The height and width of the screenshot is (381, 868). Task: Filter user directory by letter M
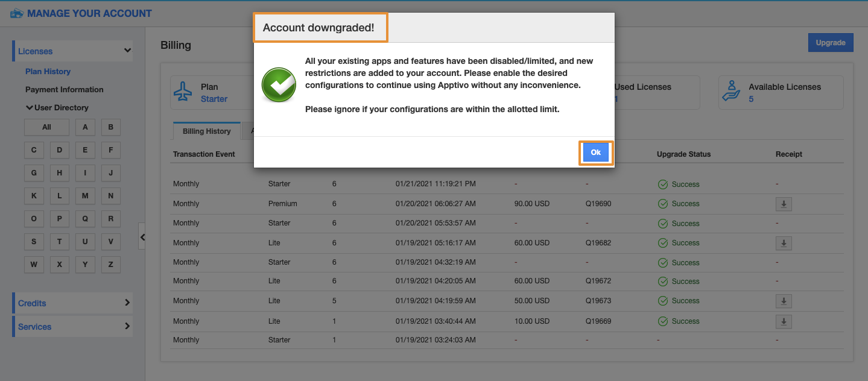coord(85,196)
